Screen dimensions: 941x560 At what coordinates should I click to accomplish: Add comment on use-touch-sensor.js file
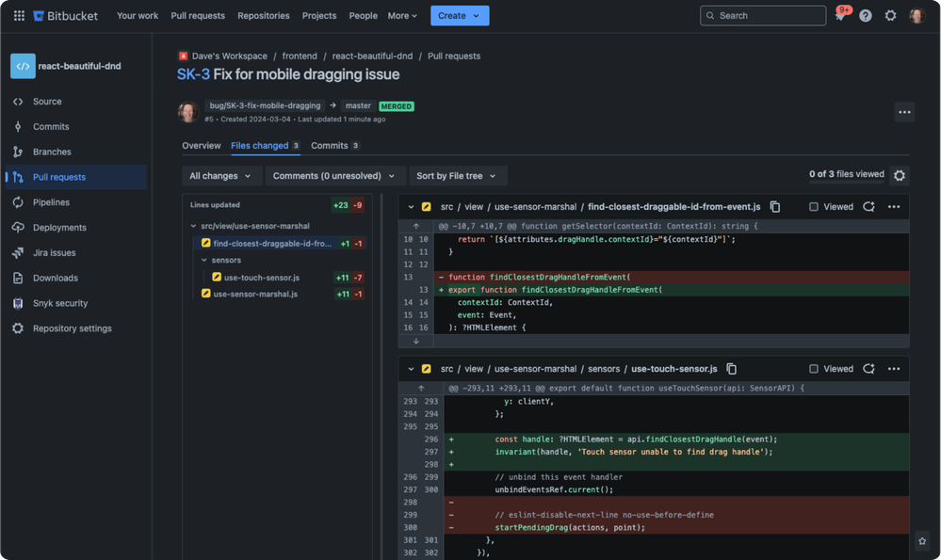tap(868, 368)
